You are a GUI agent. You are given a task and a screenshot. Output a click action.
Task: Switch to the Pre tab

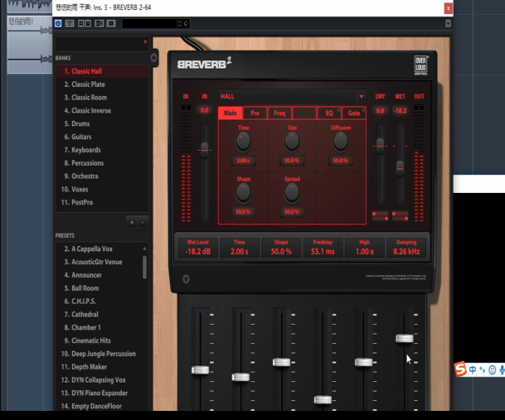[255, 113]
